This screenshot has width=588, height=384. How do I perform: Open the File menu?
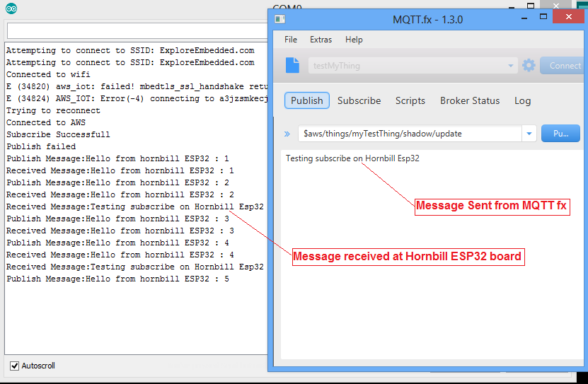[x=291, y=40]
